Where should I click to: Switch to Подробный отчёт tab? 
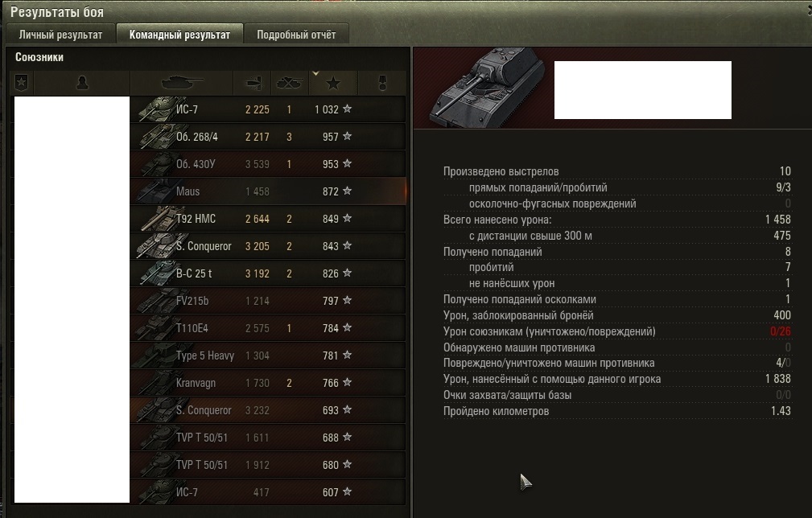pos(296,35)
